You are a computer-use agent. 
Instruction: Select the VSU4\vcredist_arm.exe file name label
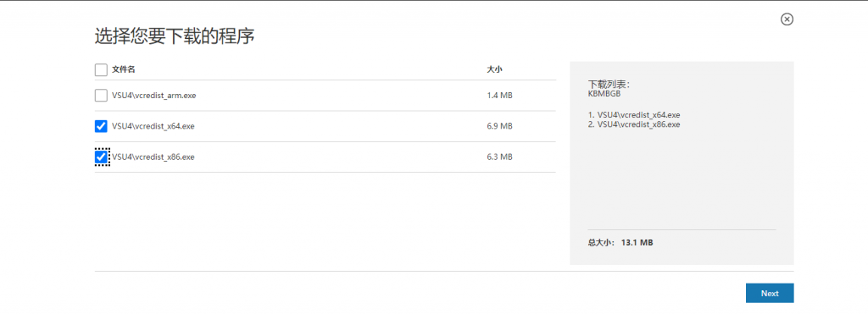pos(154,96)
